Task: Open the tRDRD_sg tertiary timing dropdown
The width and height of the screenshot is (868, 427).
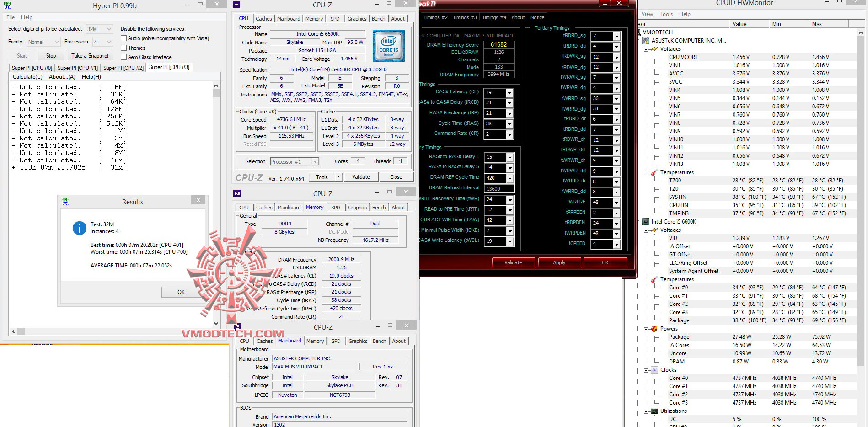Action: click(x=616, y=36)
